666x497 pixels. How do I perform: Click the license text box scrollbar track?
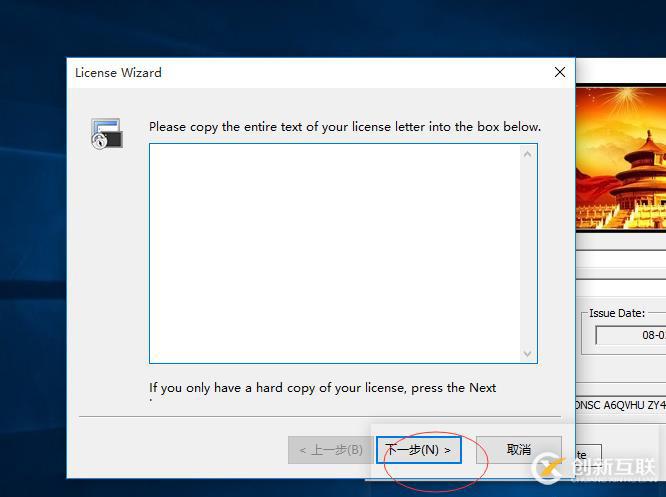(x=528, y=254)
